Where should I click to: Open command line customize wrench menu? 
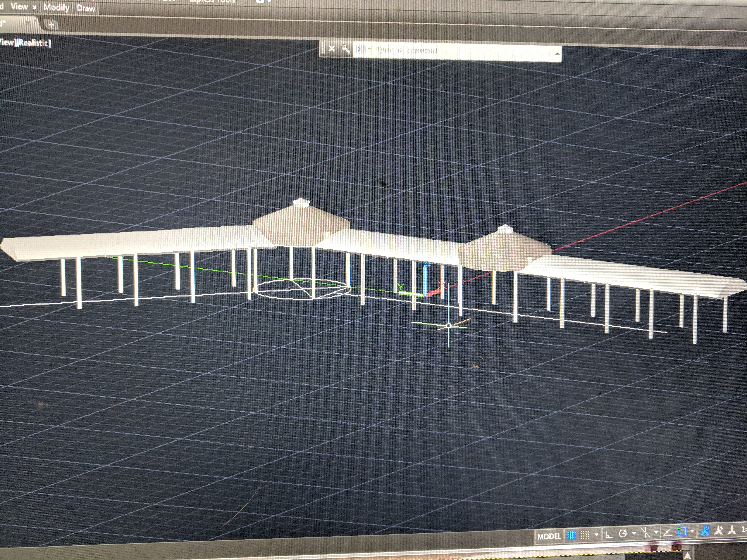(x=345, y=49)
